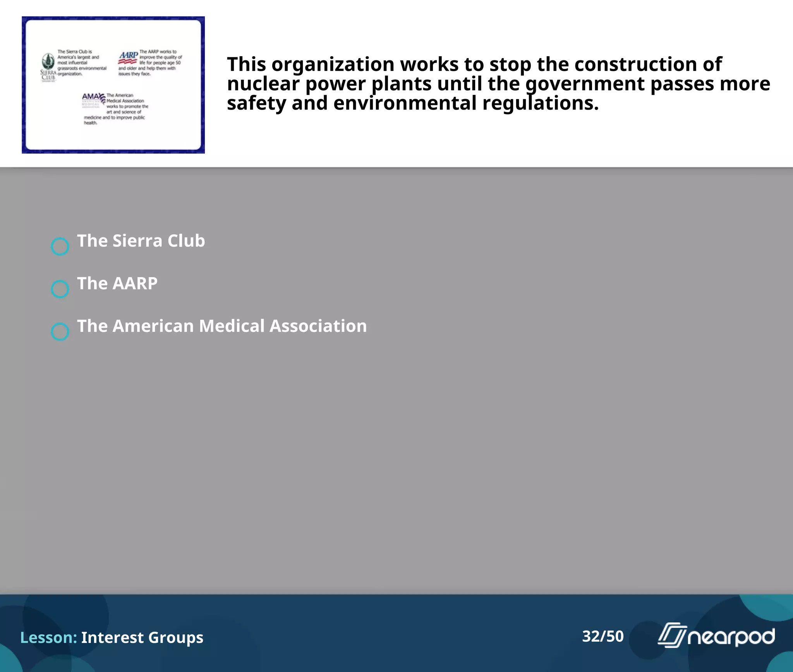Click the slide counter '32/50'

coord(603,636)
